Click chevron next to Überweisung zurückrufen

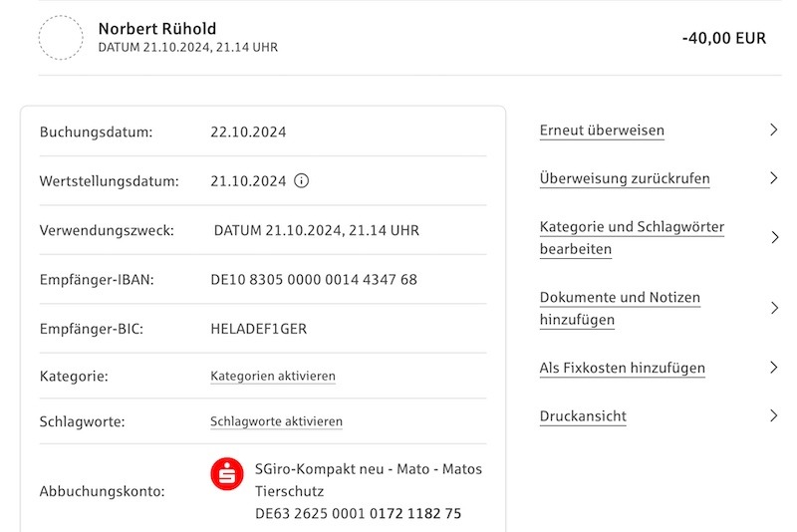pos(774,178)
